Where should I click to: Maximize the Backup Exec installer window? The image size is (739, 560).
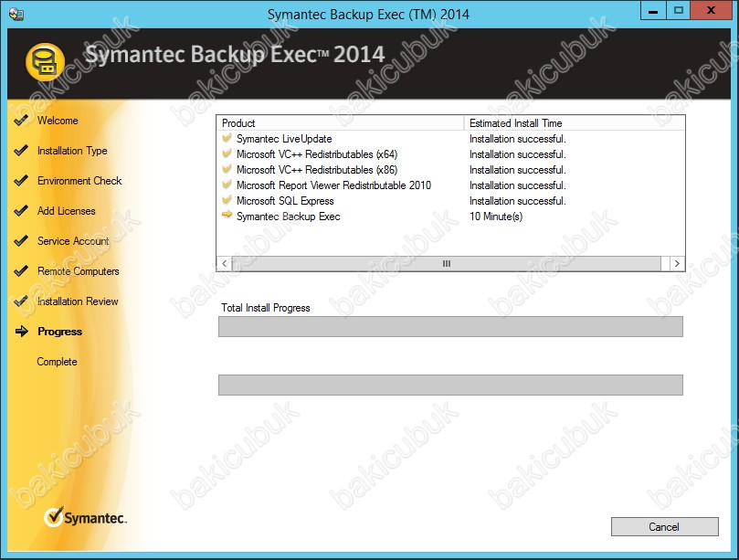tap(678, 10)
